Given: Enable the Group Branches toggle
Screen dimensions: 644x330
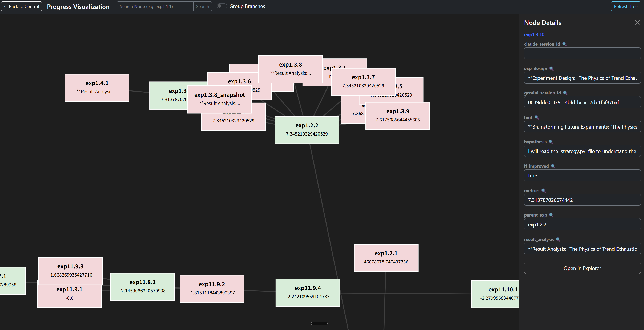Looking at the screenshot, I should (x=221, y=6).
